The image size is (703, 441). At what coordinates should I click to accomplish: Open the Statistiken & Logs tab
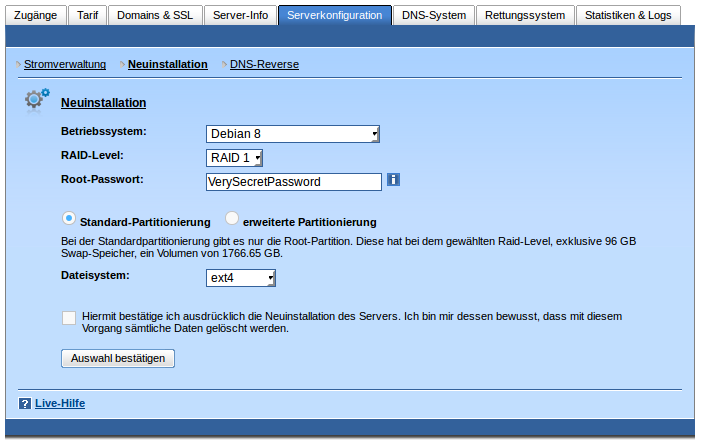[x=628, y=15]
